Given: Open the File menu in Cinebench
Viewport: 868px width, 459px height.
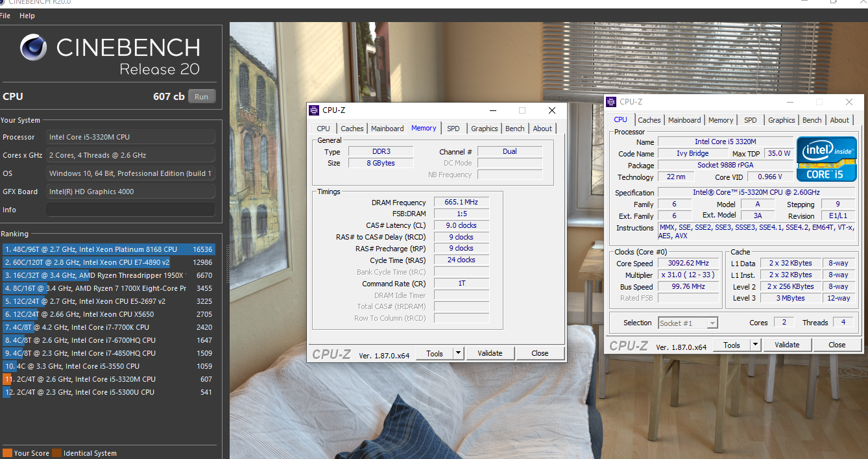Looking at the screenshot, I should pos(5,16).
